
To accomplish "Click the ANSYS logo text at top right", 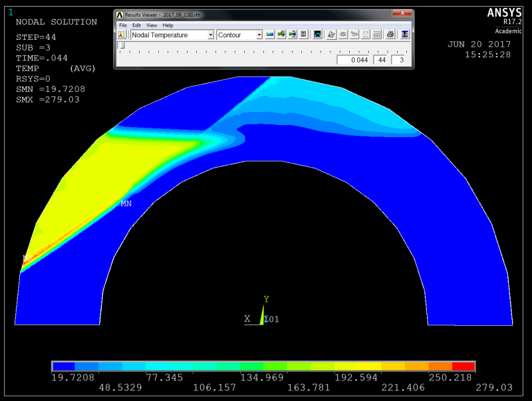I will (505, 13).
